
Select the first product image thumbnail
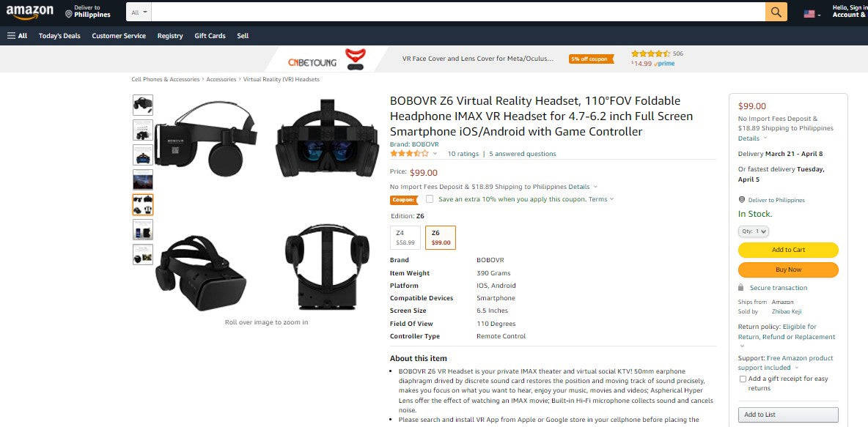tap(143, 105)
